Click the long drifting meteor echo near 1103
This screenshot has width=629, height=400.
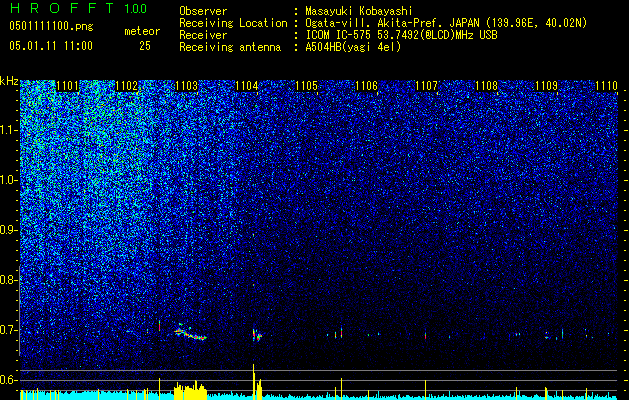pos(190,333)
